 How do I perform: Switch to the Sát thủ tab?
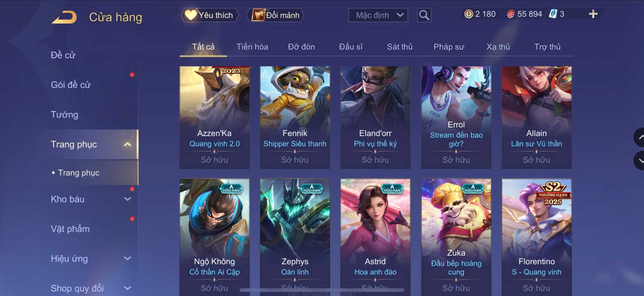(400, 47)
